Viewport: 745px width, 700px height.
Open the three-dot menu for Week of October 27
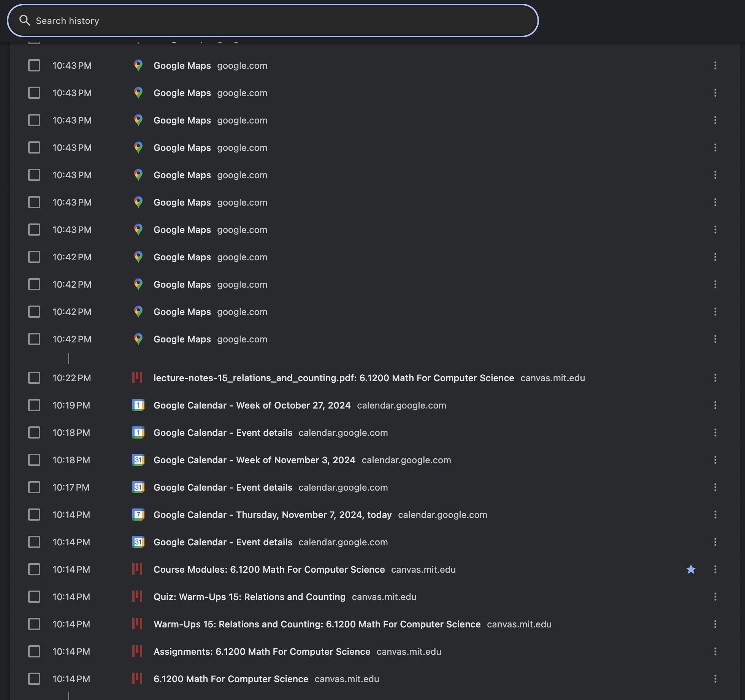(x=715, y=405)
